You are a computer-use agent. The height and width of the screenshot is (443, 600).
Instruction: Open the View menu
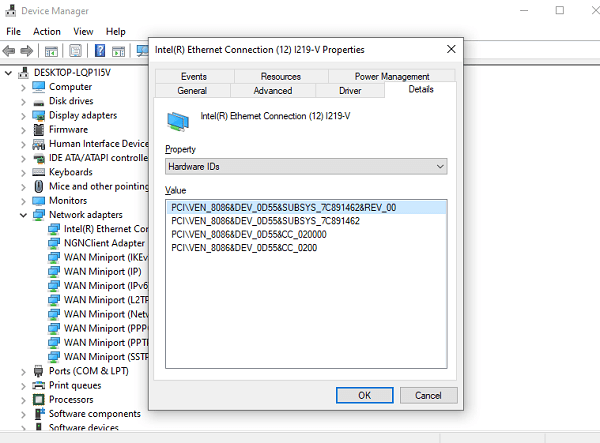click(x=83, y=31)
